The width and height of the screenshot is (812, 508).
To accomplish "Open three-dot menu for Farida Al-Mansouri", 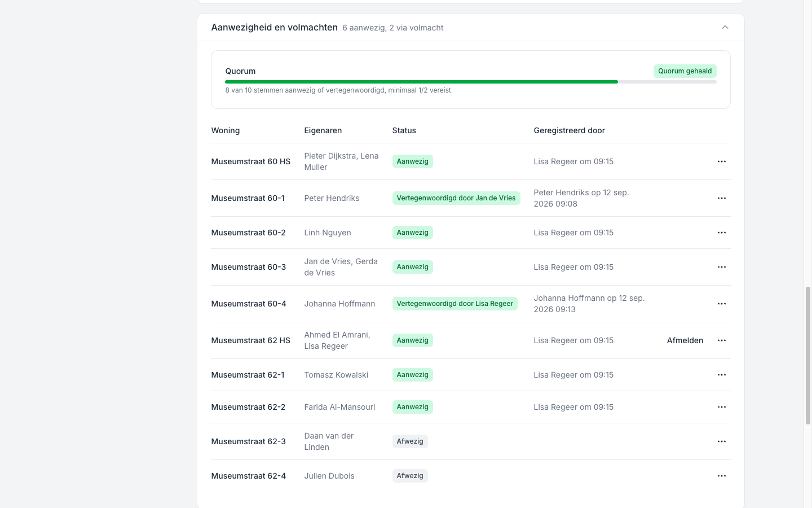I will [x=721, y=407].
